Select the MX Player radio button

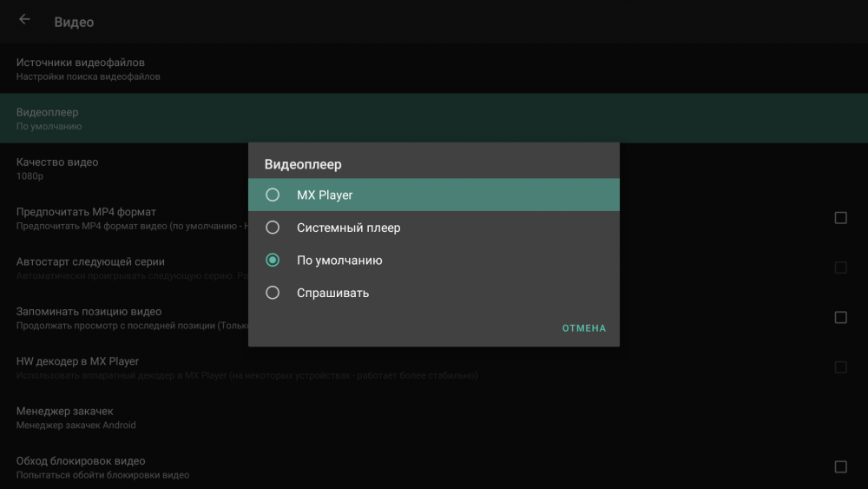click(x=273, y=195)
